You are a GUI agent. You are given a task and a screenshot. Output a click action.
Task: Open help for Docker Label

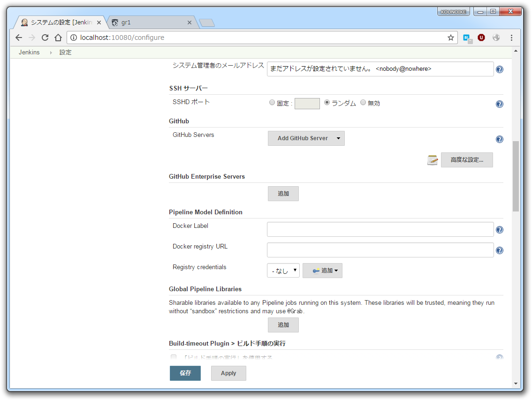[x=499, y=229]
